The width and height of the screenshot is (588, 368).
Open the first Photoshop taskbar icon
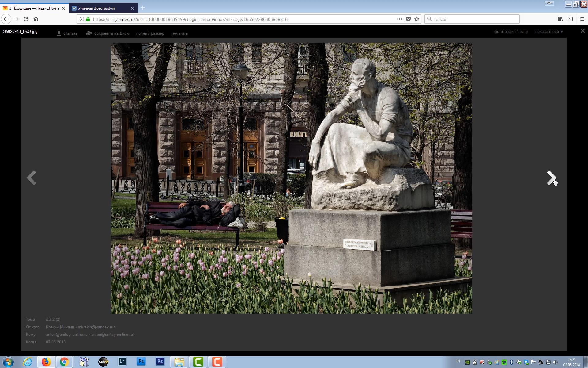[x=141, y=362]
